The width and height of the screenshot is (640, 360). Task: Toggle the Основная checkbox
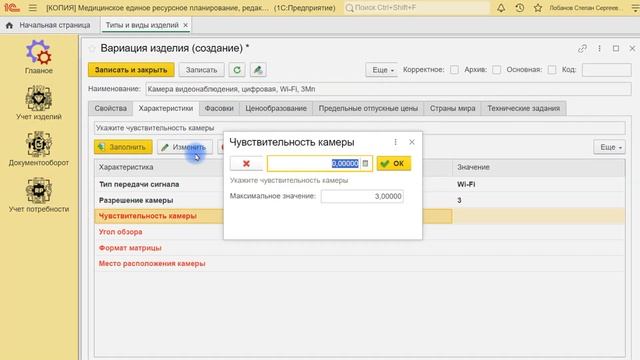(552, 70)
